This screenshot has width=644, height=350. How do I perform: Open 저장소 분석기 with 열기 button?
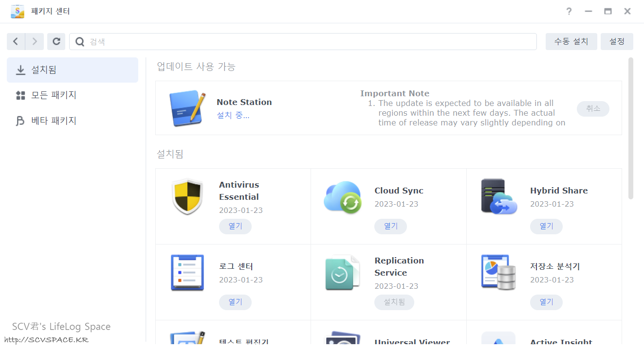[x=546, y=302]
